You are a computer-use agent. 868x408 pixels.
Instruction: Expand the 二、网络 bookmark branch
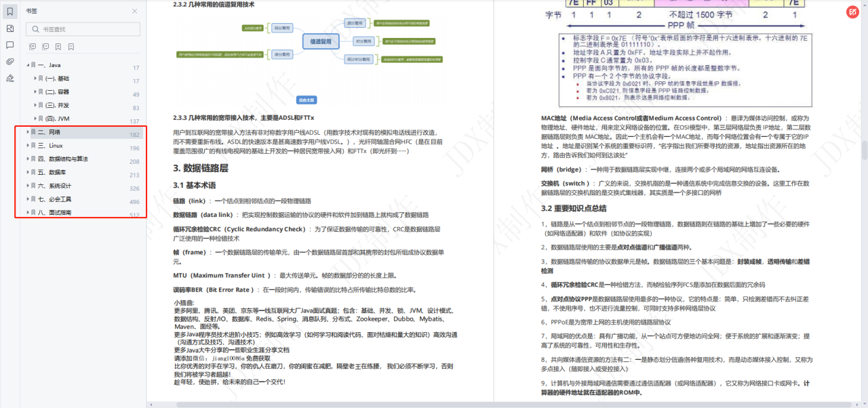(x=29, y=132)
